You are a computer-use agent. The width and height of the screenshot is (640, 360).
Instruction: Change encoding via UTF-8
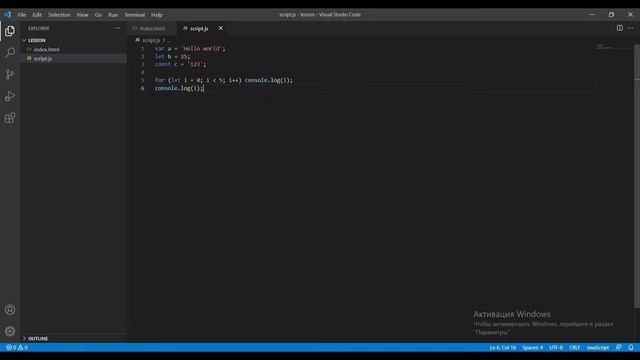[x=556, y=347]
